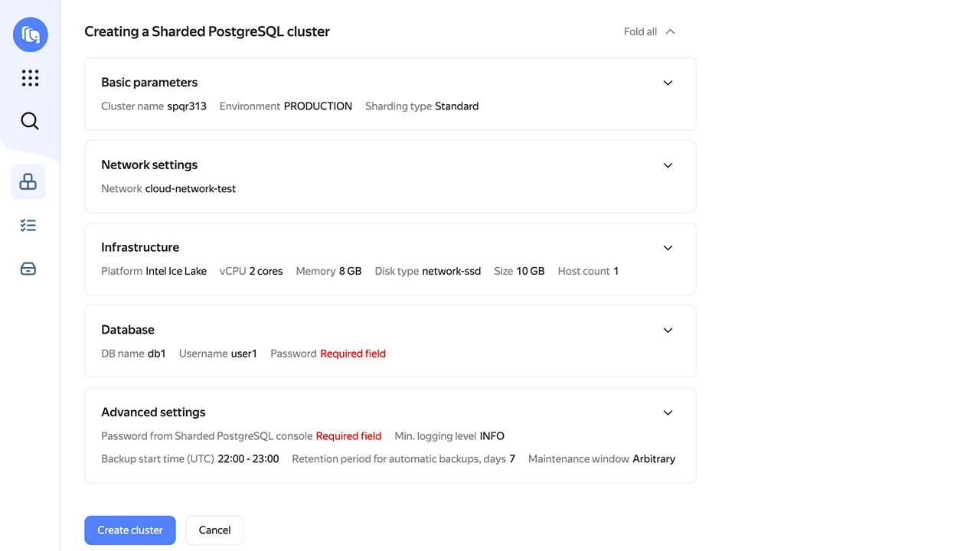Click the highlighted resources cube icon
This screenshot has height=551, width=980.
[x=28, y=181]
